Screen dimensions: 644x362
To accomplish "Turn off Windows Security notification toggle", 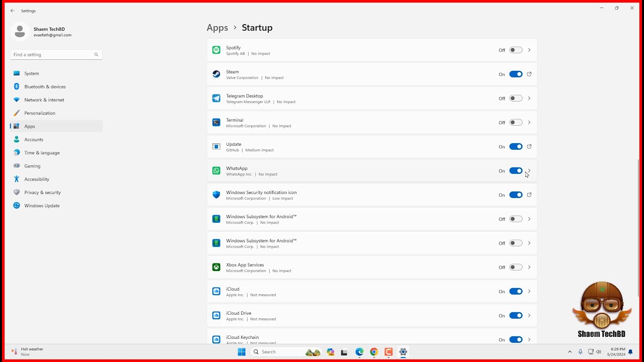I will click(516, 195).
